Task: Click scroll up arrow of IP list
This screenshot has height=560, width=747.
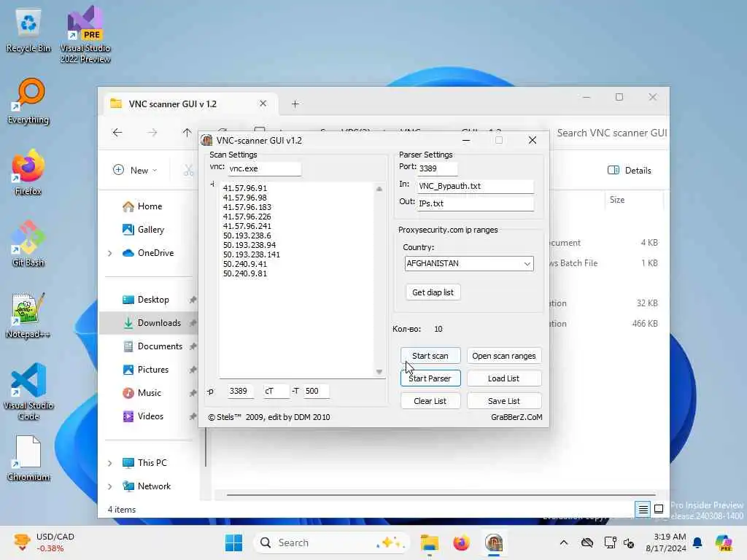Action: point(379,189)
